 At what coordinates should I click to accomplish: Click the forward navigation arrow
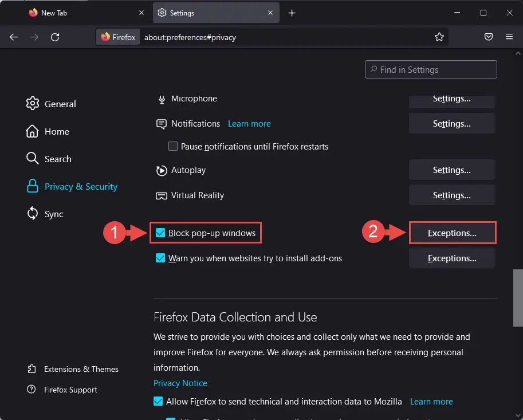click(34, 37)
